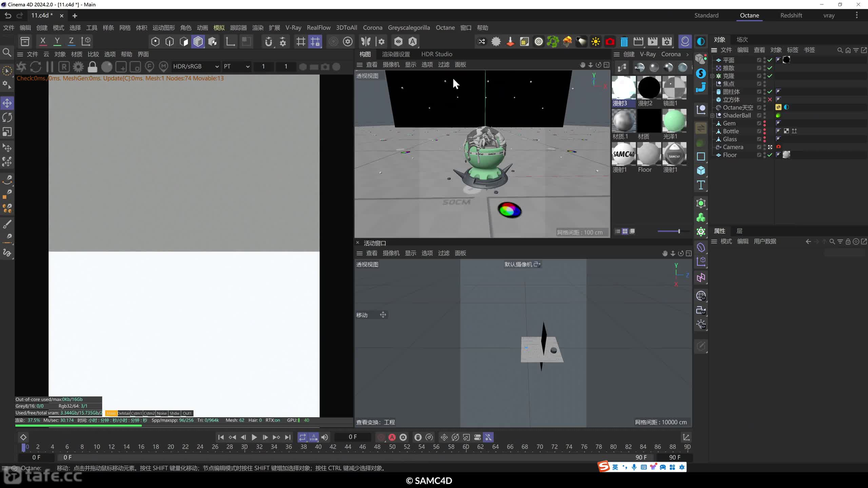Add a new project tab with plus
This screenshot has height=488, width=868.
(x=75, y=16)
